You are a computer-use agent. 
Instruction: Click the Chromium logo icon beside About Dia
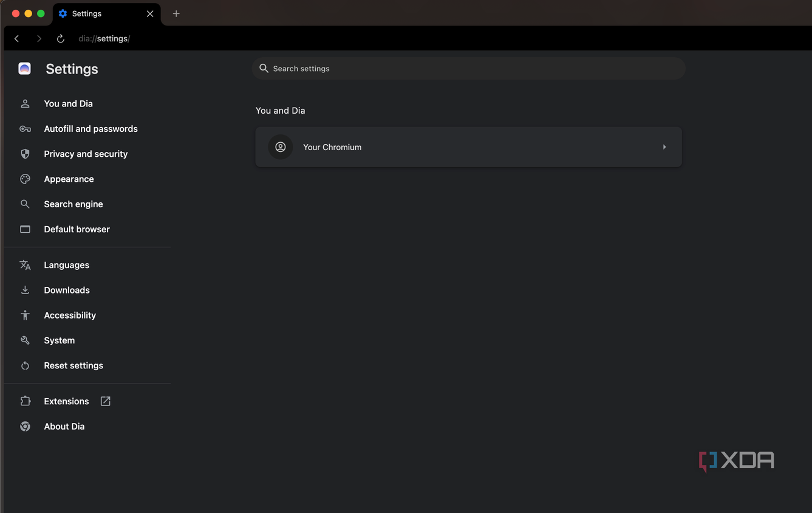tap(25, 426)
